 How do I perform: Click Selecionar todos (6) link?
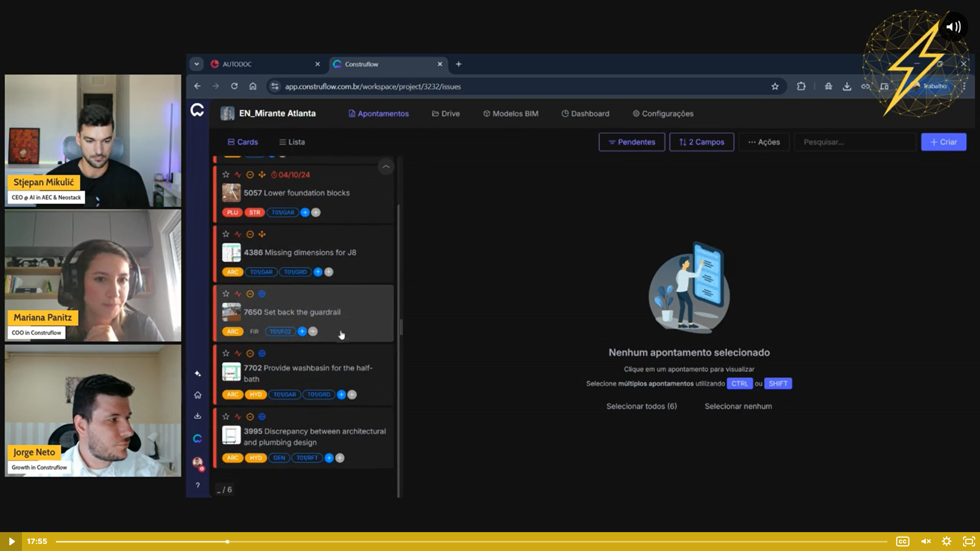pyautogui.click(x=641, y=406)
